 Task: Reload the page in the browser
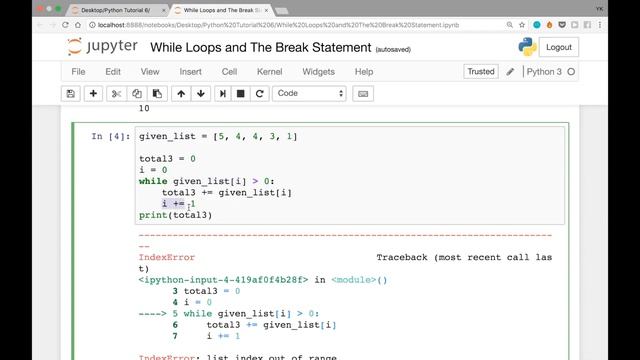click(x=65, y=25)
